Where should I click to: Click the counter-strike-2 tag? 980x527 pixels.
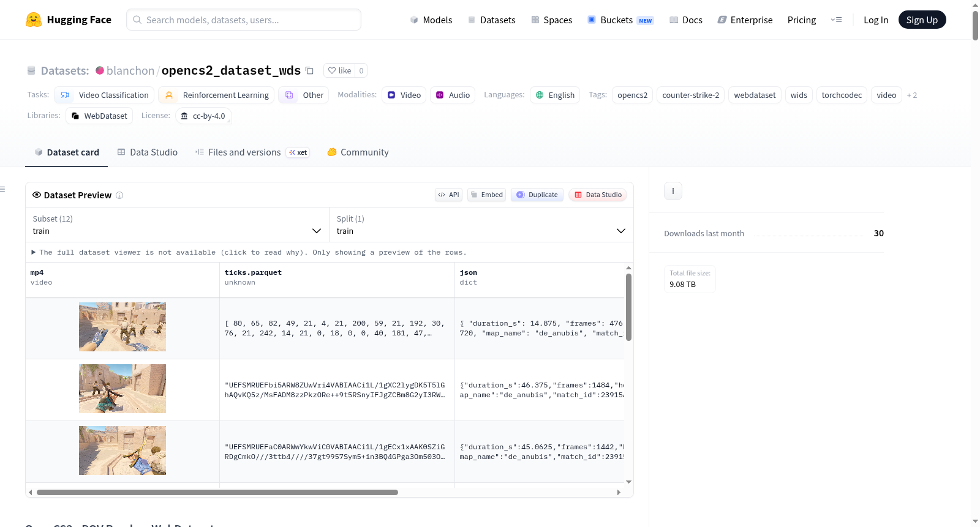(691, 95)
